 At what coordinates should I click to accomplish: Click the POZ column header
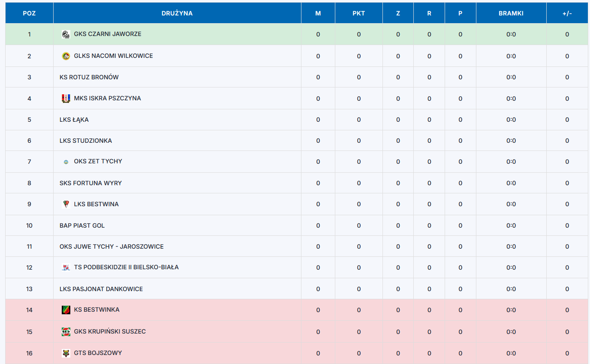[29, 13]
